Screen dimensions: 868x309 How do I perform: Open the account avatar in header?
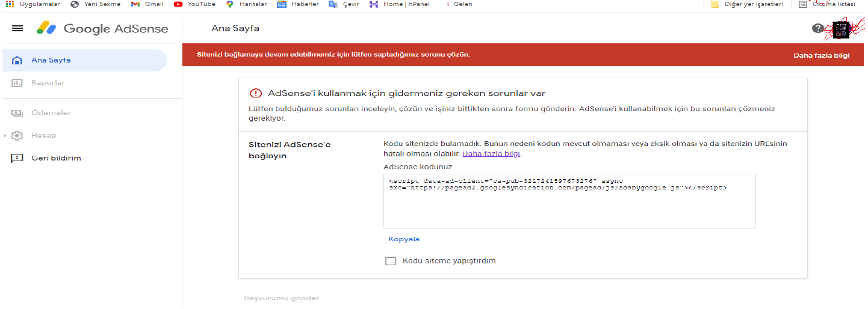[841, 29]
